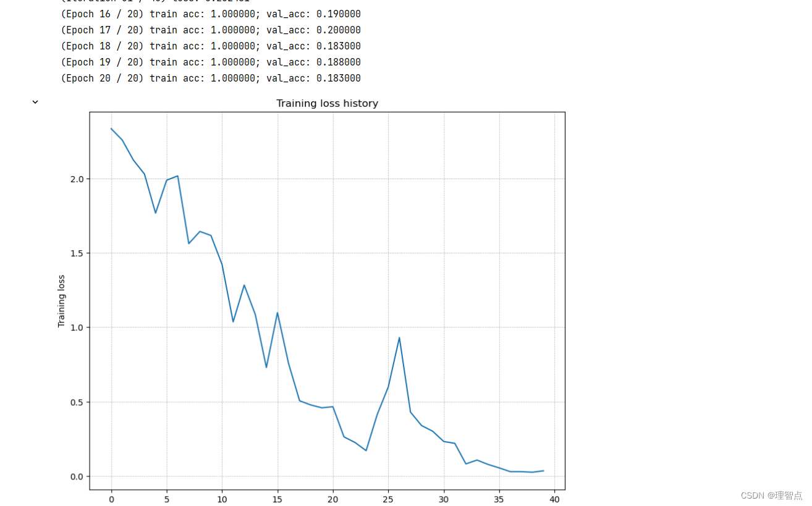Click the x-axis tick label 5
The height and width of the screenshot is (506, 812).
167,499
